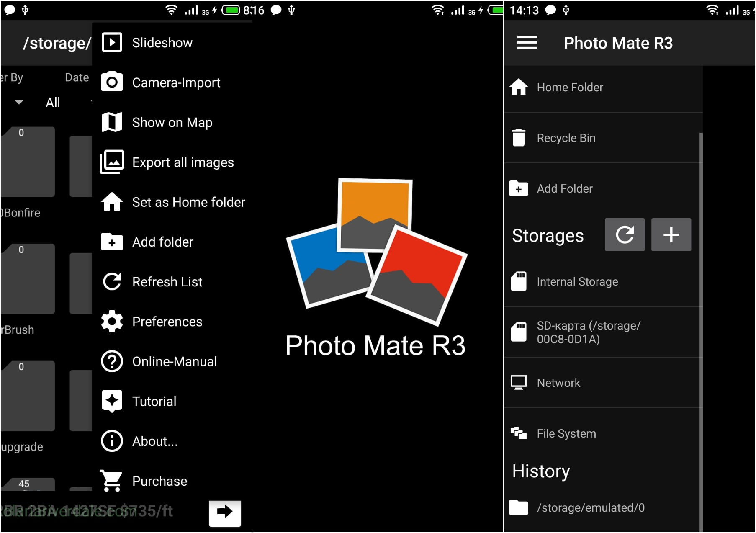
Task: Open the rBrush folder thumbnail
Action: pyautogui.click(x=28, y=279)
